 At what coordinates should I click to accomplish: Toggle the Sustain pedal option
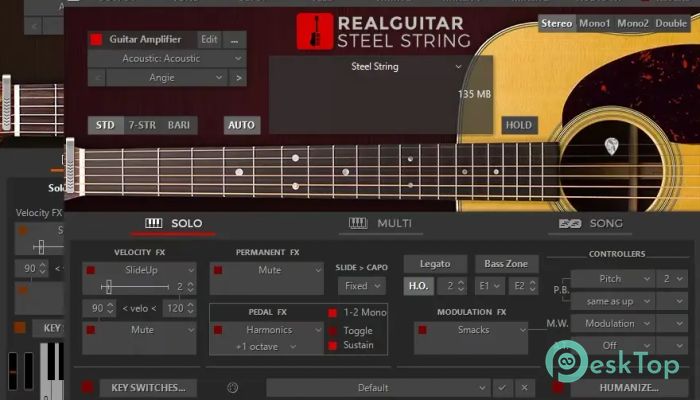(333, 345)
